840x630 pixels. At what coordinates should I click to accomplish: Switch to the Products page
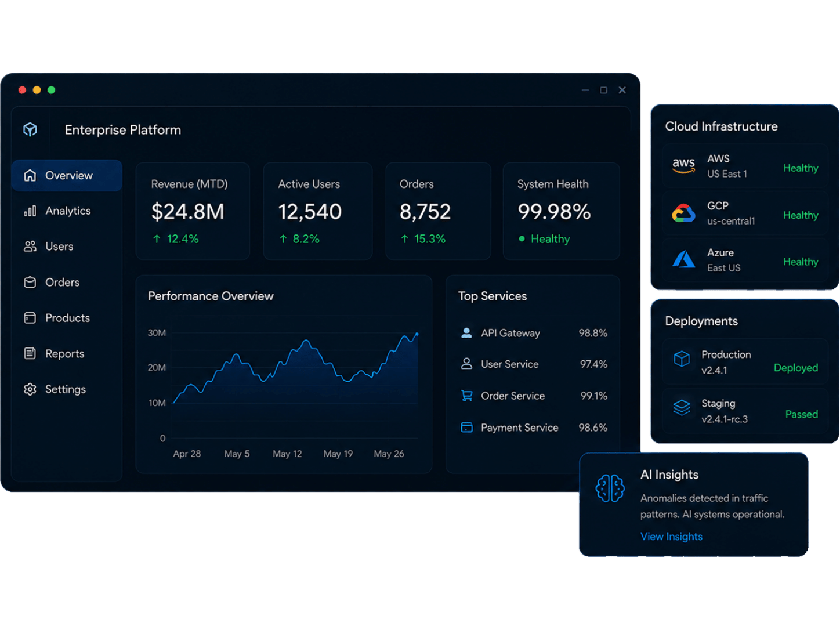67,318
